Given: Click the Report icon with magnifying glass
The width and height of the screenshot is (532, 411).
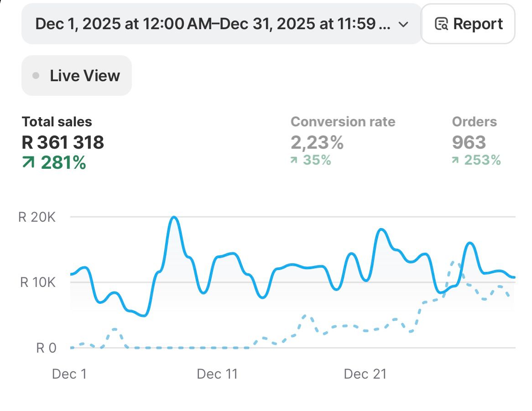Looking at the screenshot, I should click(441, 24).
